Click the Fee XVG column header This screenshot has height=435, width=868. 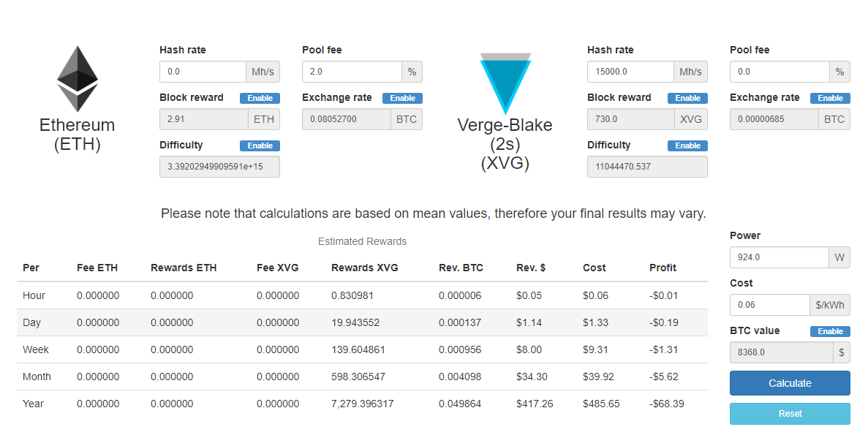coord(277,268)
